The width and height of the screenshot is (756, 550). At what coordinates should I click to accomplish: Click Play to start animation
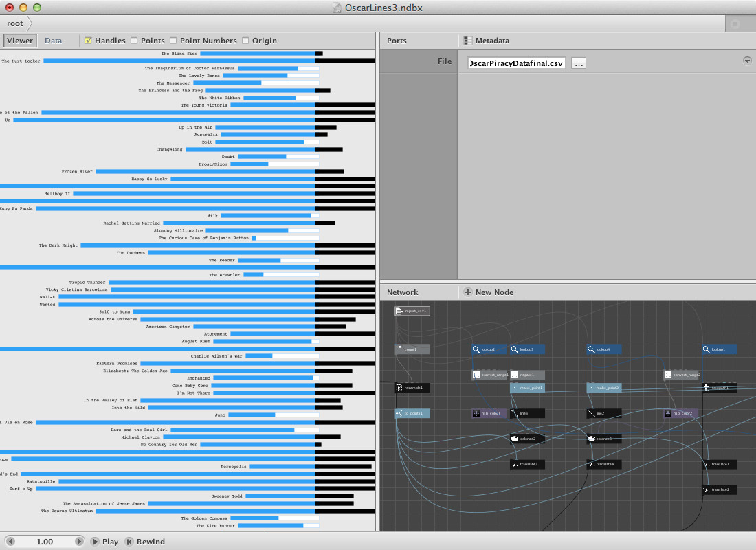tap(104, 542)
